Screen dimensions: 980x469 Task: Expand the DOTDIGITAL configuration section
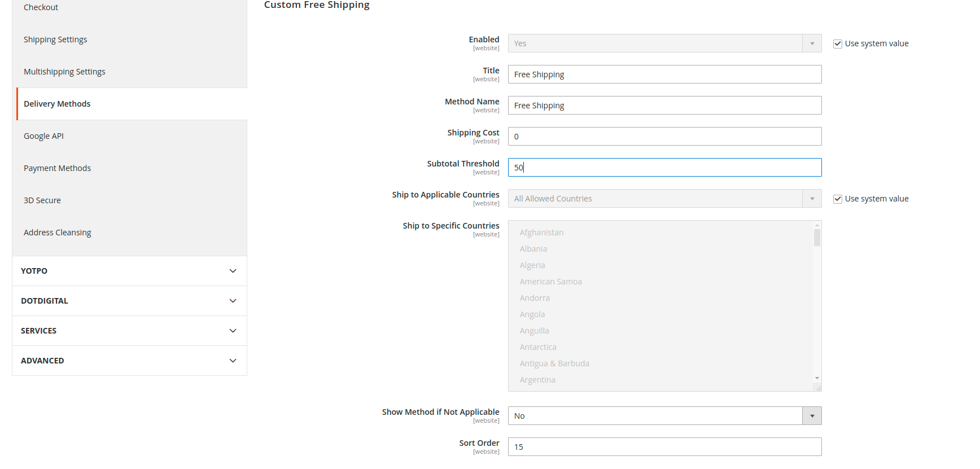129,301
